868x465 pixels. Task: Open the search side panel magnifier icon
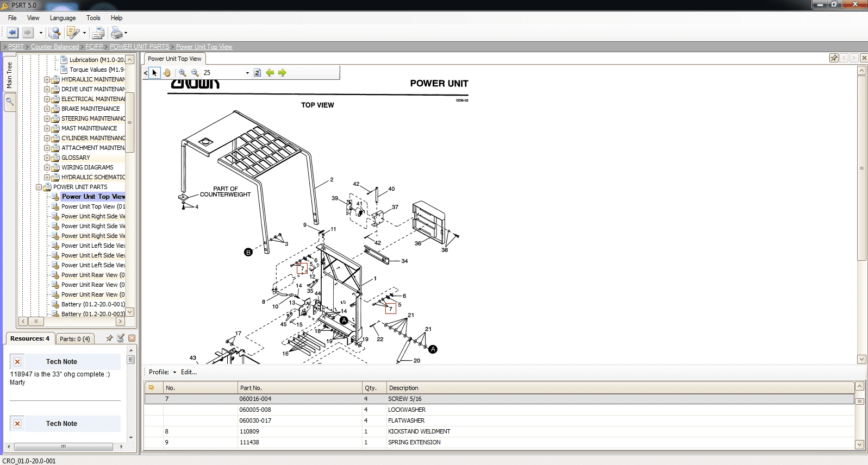pos(9,102)
